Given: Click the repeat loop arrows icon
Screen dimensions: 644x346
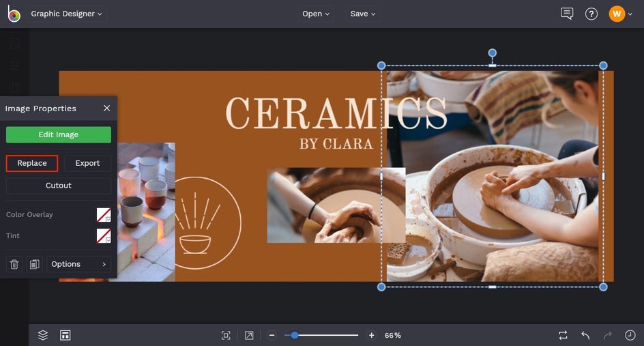Looking at the screenshot, I should (563, 335).
